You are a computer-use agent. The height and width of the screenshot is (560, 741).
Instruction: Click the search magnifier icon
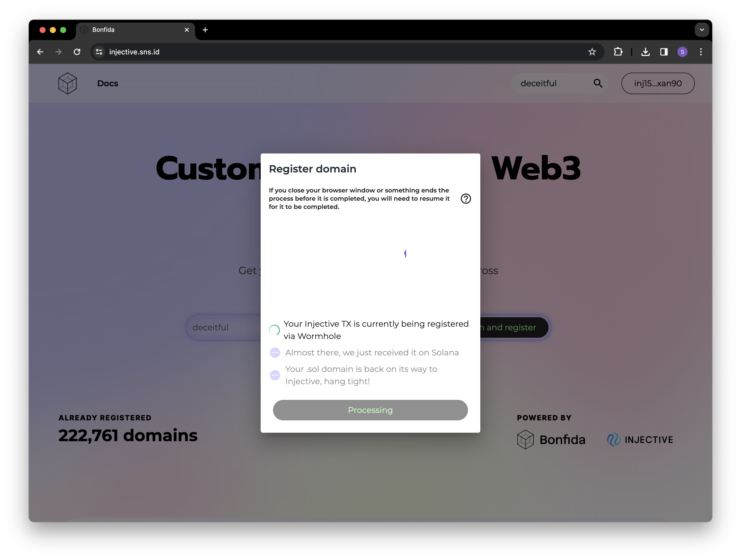598,83
